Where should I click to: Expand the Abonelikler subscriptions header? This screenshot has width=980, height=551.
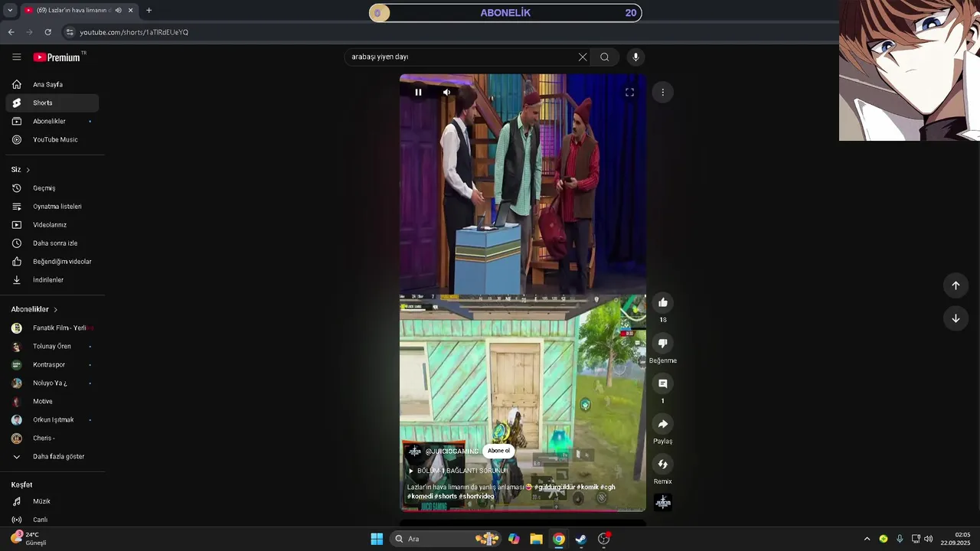click(x=34, y=309)
